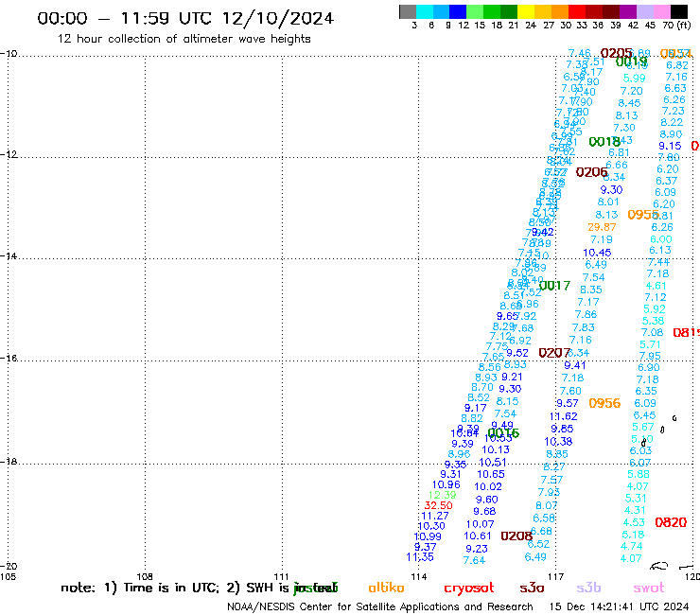The width and height of the screenshot is (700, 615).
Task: Click the altika track time 0956
Action: click(x=604, y=404)
